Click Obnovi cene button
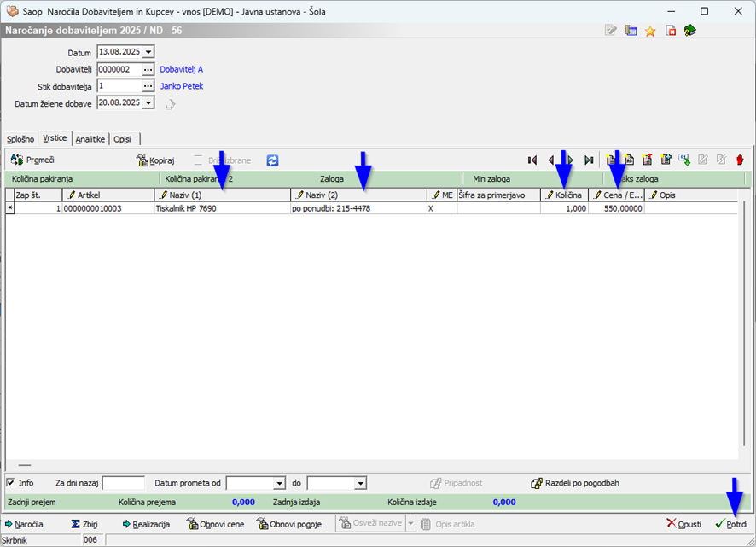 216,524
